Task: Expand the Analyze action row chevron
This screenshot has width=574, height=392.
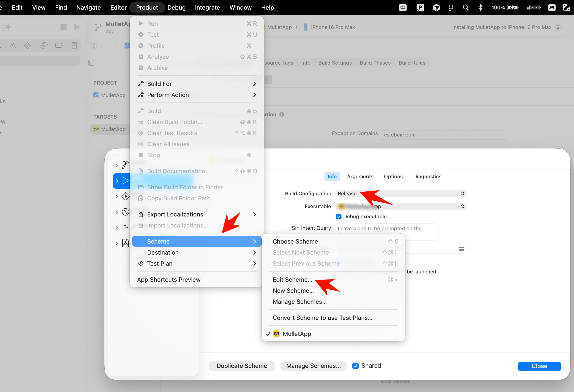Action: tap(117, 228)
